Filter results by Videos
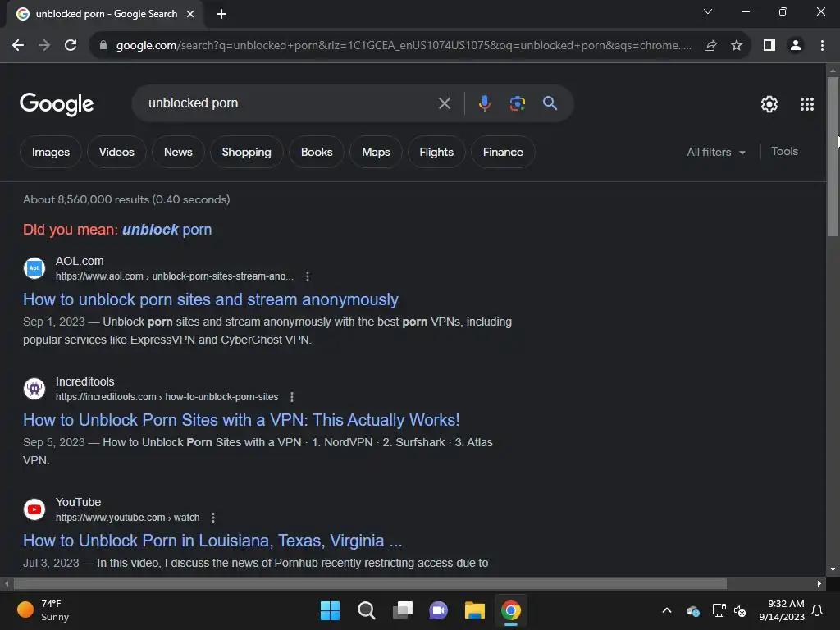This screenshot has height=630, width=840. pyautogui.click(x=116, y=152)
